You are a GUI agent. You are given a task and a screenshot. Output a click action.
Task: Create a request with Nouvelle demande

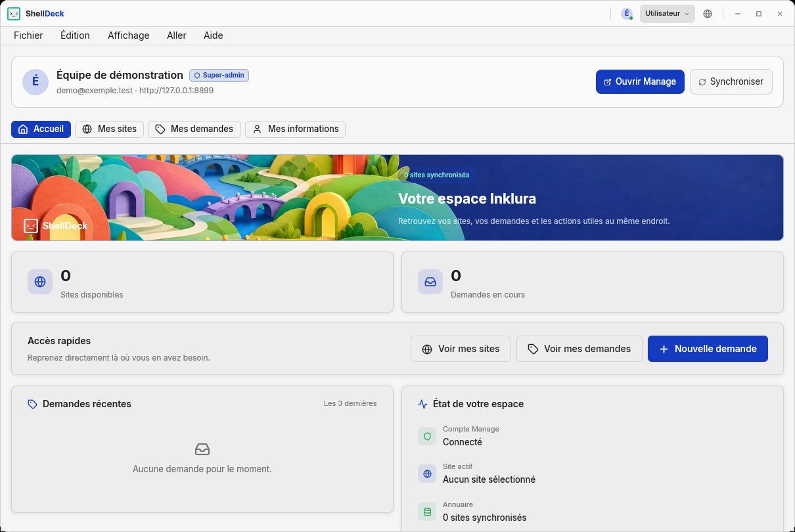click(708, 349)
